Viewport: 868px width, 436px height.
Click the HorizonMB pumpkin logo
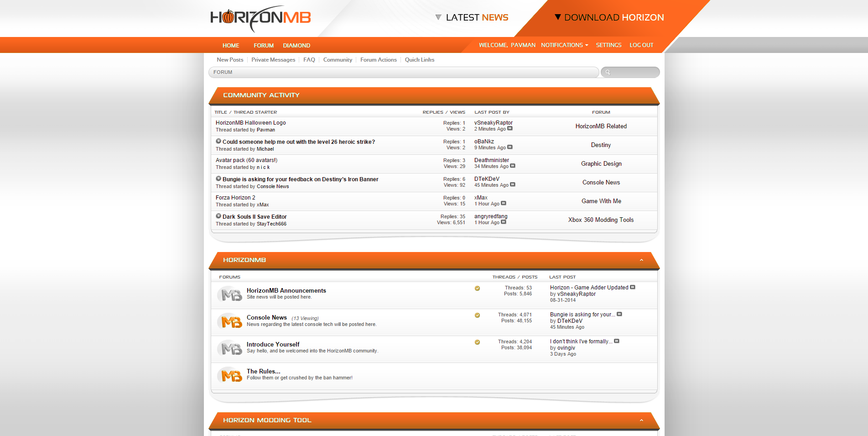point(260,18)
